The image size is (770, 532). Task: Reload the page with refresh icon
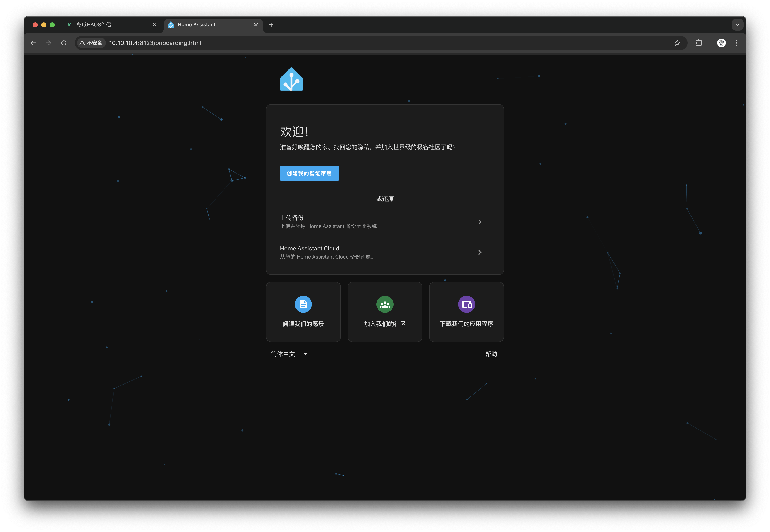(x=64, y=43)
